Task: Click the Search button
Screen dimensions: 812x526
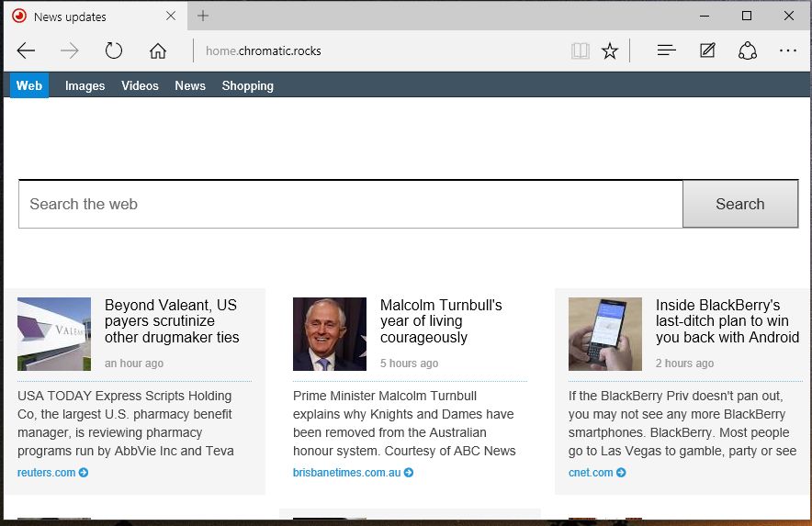Action: [740, 204]
